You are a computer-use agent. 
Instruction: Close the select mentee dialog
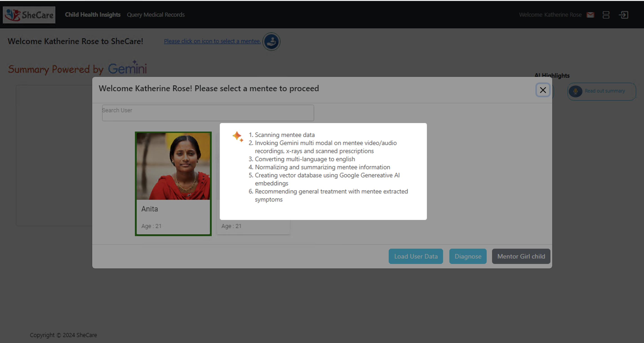[x=543, y=90]
